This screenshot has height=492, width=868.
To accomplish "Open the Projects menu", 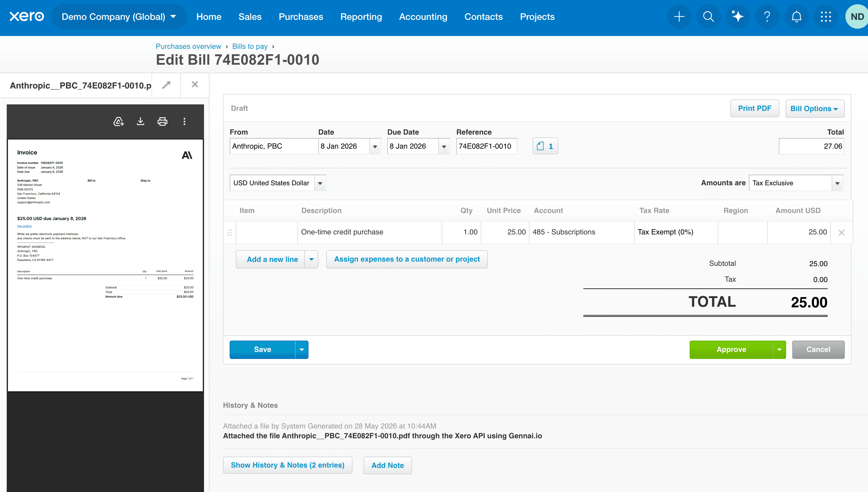I will click(537, 16).
